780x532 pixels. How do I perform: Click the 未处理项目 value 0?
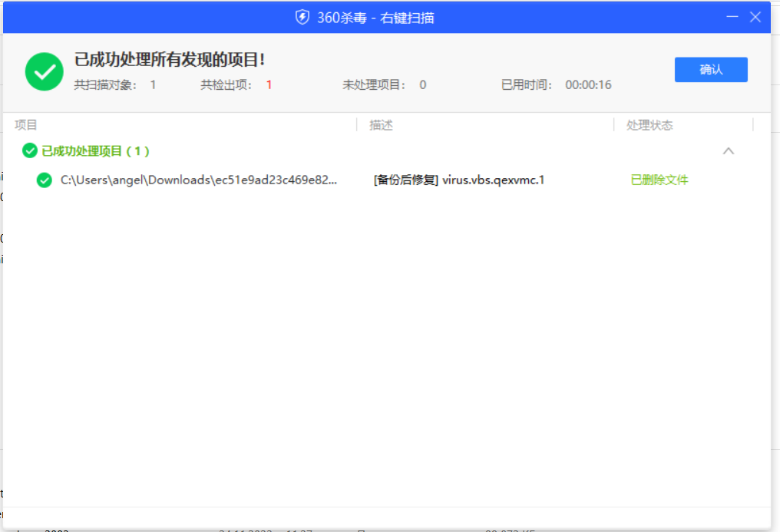tap(423, 85)
